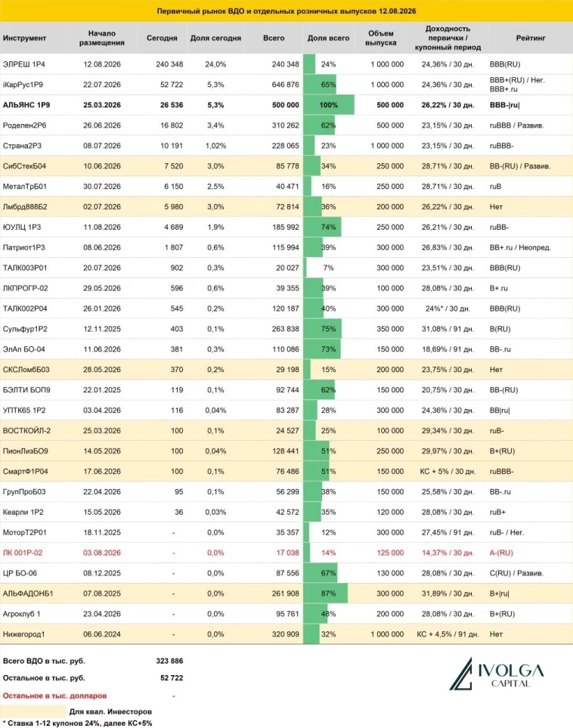
Task: Click the Инструмент column header
Action: (x=25, y=38)
